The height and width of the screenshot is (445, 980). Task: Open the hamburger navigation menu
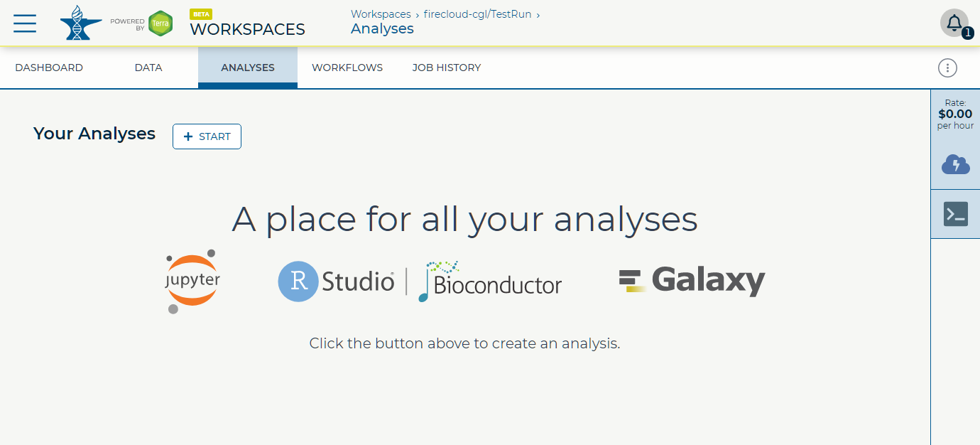25,23
